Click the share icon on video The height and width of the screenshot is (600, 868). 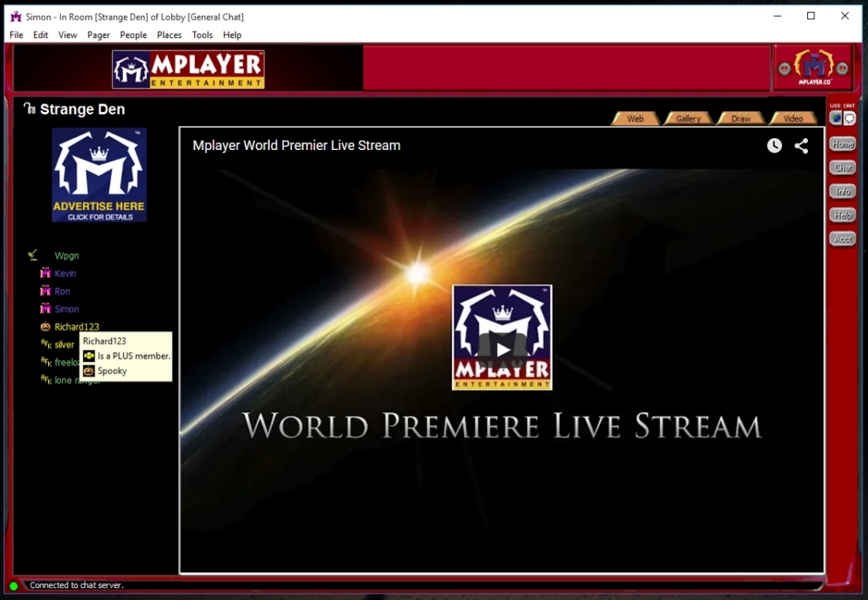click(801, 145)
